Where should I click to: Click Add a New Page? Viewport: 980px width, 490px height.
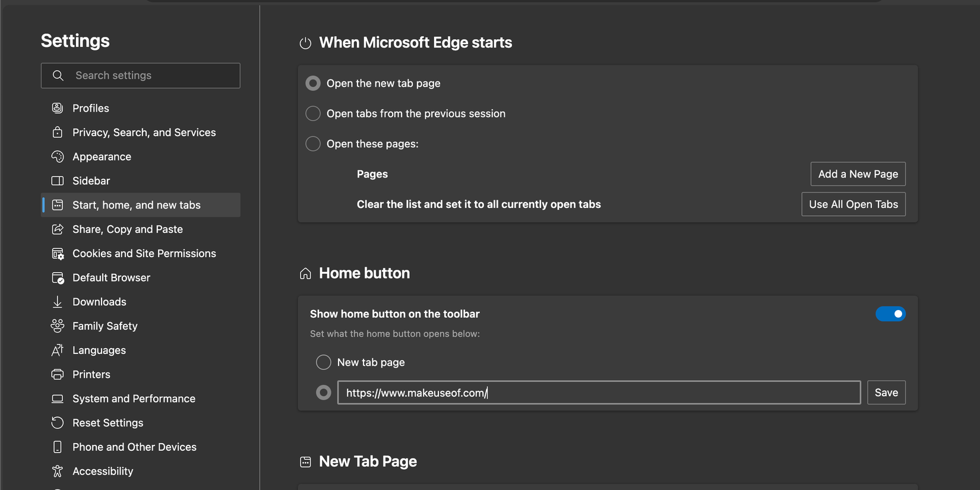pos(858,174)
